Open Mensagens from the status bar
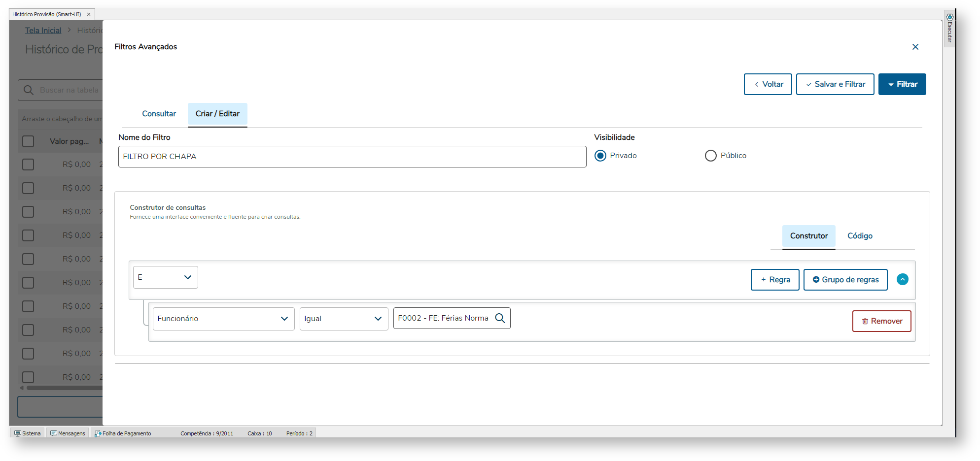The width and height of the screenshot is (980, 461). point(68,433)
